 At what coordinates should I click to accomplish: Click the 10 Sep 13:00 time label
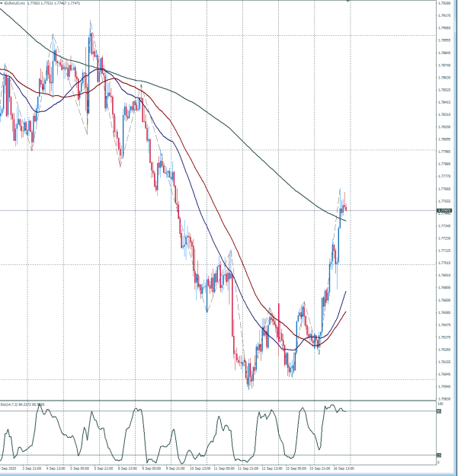(200, 468)
